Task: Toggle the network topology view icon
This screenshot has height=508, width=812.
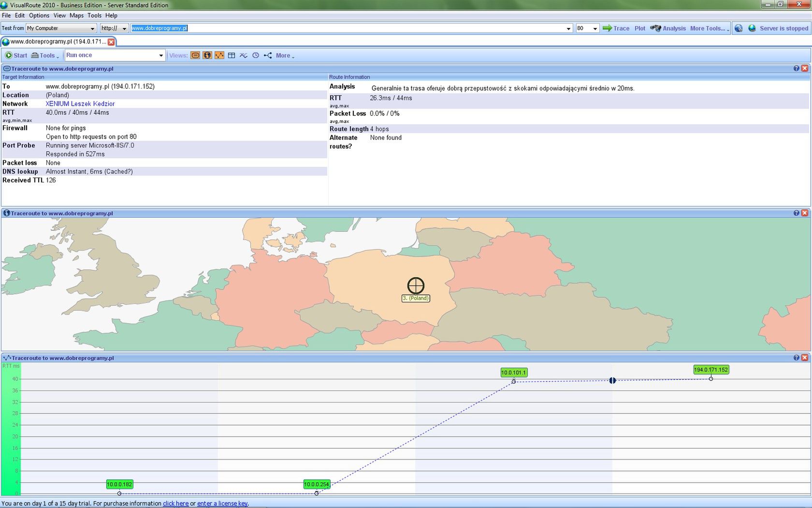Action: 268,55
